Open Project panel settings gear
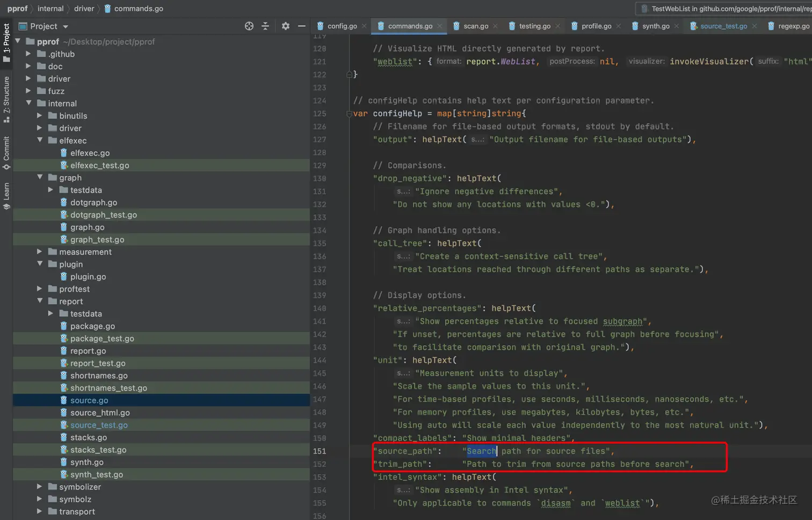Image resolution: width=812 pixels, height=520 pixels. pyautogui.click(x=286, y=26)
